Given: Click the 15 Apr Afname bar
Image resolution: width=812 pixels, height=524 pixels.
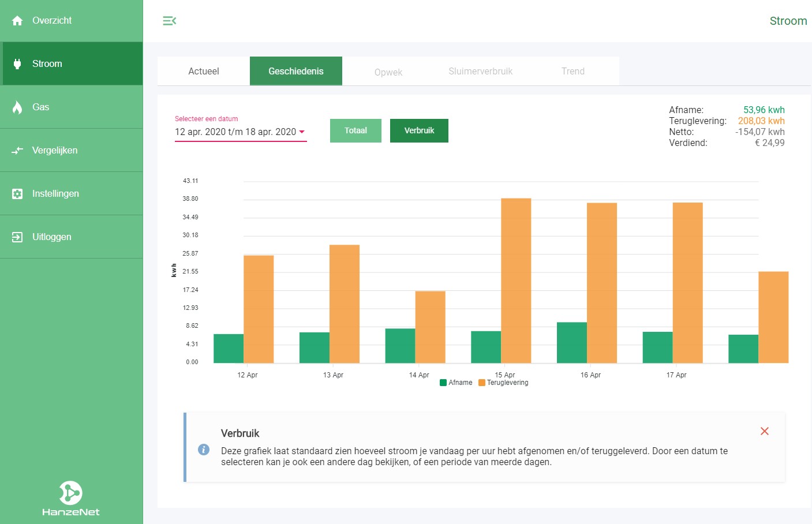Looking at the screenshot, I should tap(486, 347).
